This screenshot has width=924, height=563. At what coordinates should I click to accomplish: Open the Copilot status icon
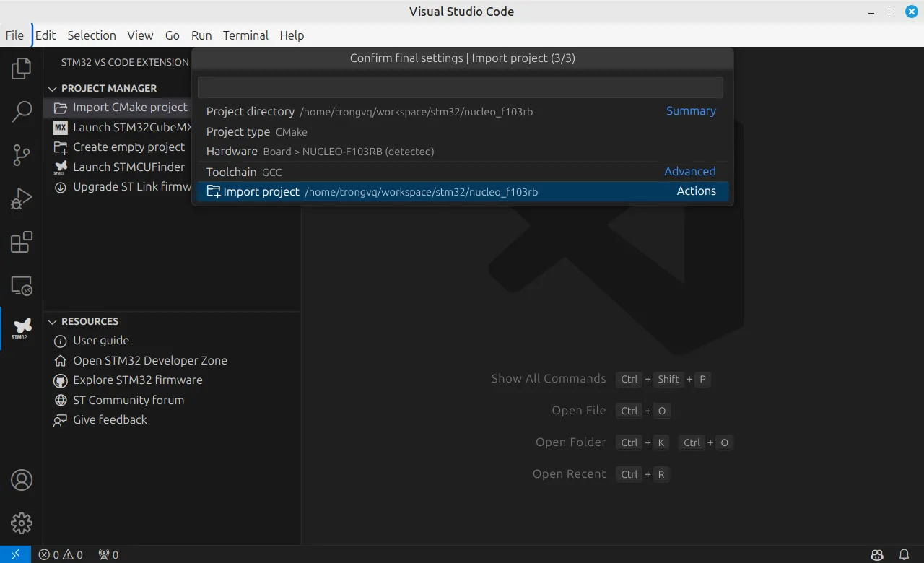(877, 554)
